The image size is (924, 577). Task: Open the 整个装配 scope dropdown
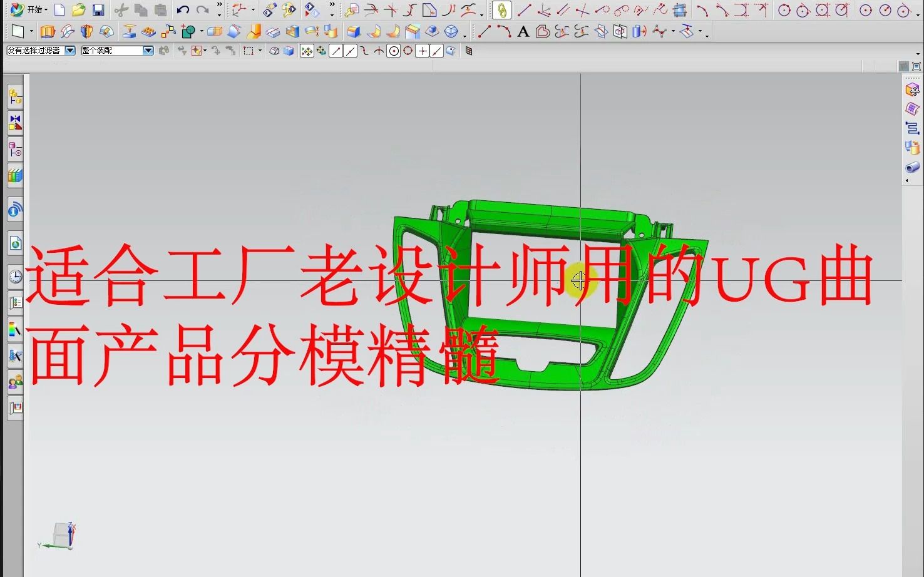148,50
